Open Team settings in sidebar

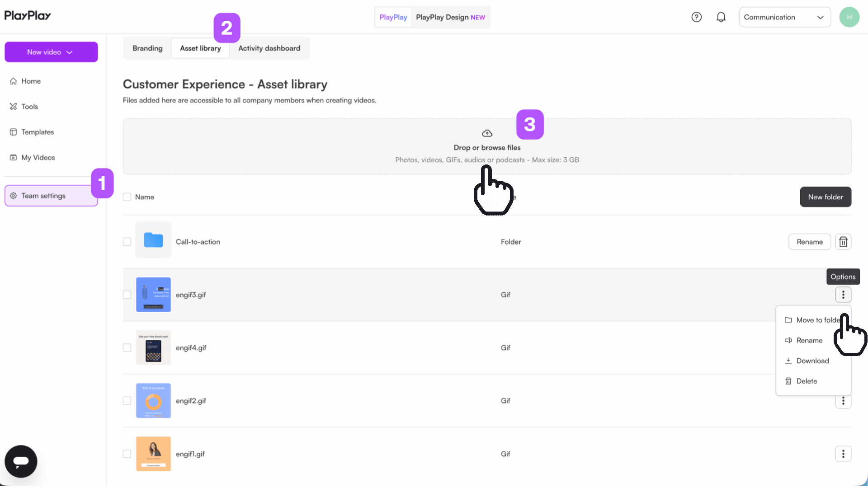pyautogui.click(x=51, y=196)
